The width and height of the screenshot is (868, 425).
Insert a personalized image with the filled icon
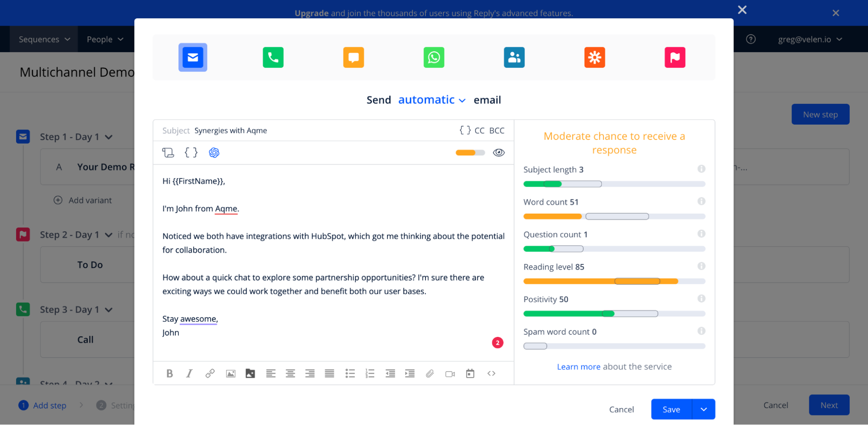[x=250, y=373]
